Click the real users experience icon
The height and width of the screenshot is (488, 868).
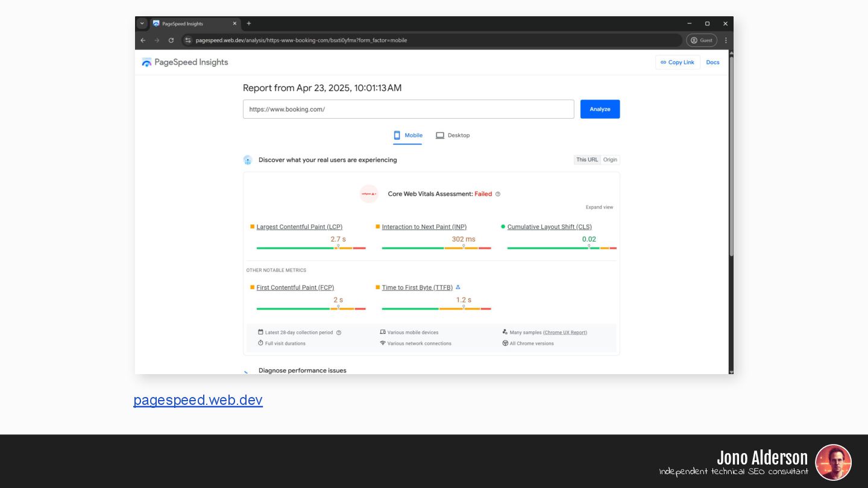248,160
